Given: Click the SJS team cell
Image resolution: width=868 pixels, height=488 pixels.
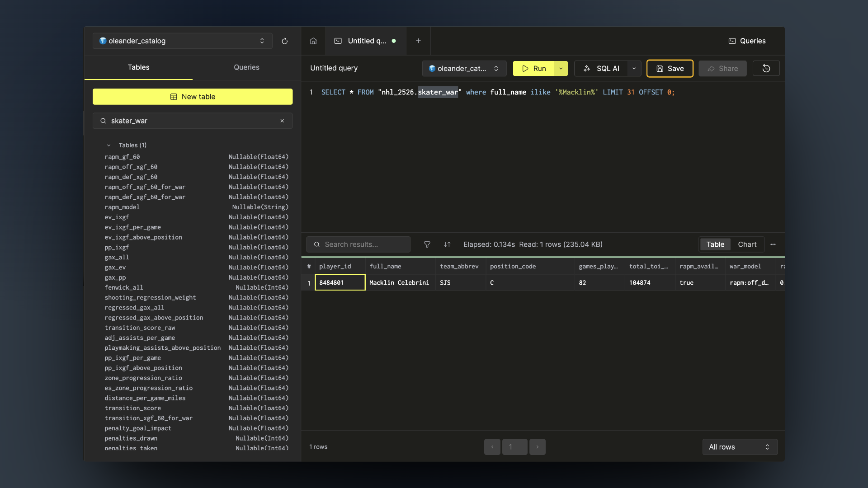Looking at the screenshot, I should 461,282.
